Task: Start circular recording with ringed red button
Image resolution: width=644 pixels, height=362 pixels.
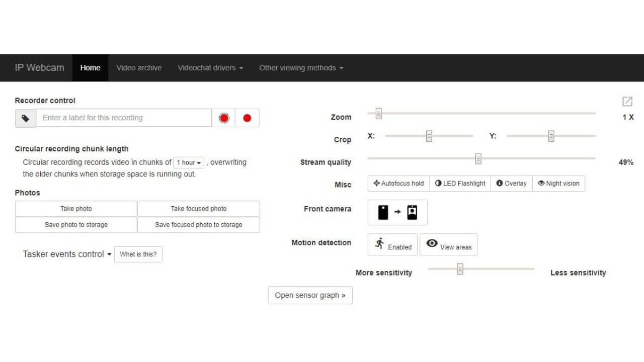Action: click(224, 118)
